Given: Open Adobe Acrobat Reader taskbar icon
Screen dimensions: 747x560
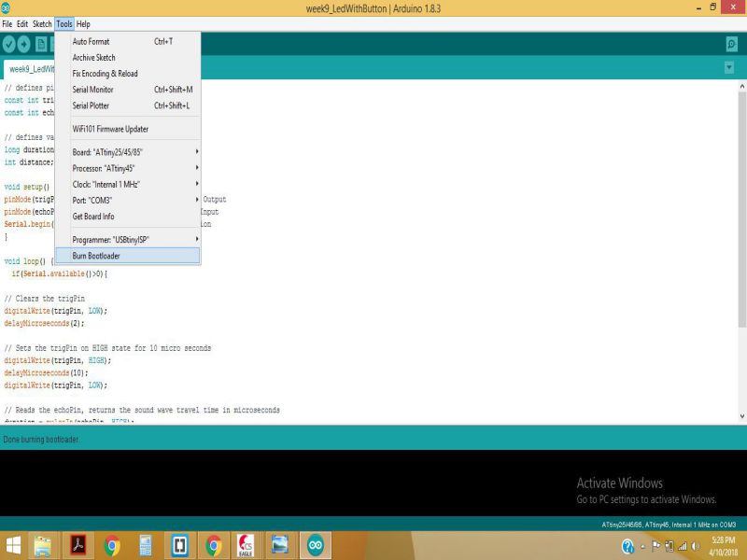Looking at the screenshot, I should coord(78,546).
